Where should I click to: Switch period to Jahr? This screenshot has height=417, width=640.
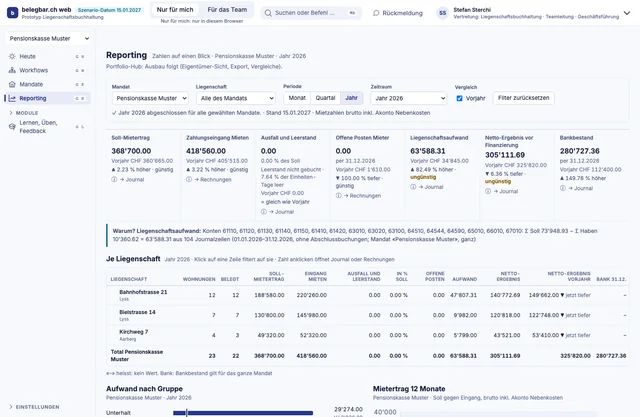351,98
